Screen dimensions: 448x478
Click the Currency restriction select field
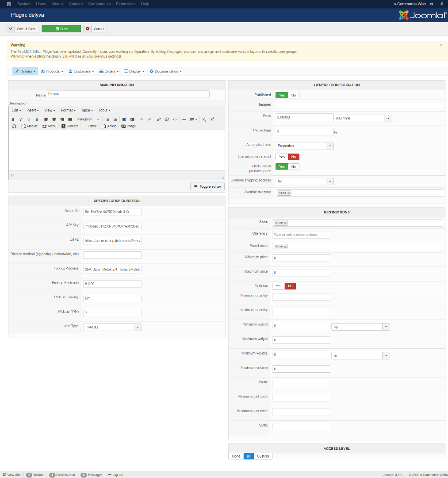(301, 235)
